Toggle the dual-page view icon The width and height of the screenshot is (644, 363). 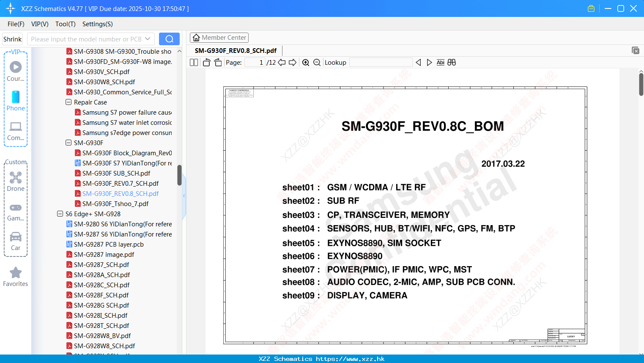tap(194, 63)
